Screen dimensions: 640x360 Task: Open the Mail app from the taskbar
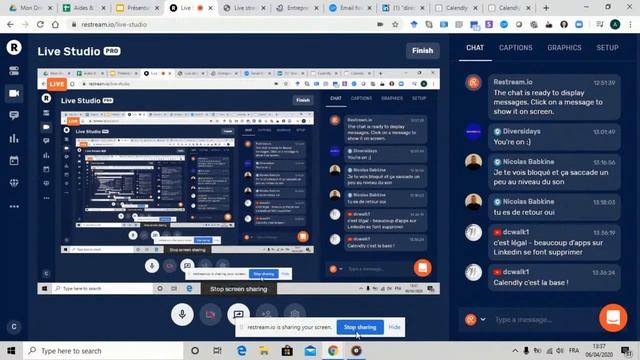(310, 351)
